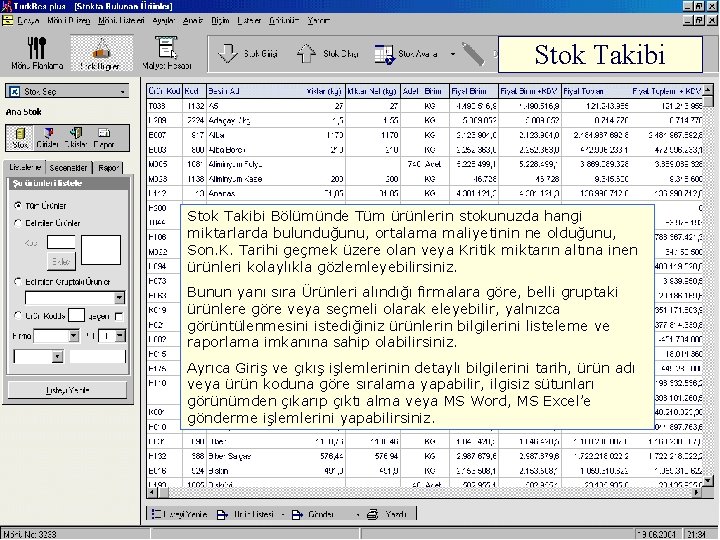Viewport: 720px width, 540px height.
Task: Click the X icon in Stok Seç header
Action: (x=15, y=91)
